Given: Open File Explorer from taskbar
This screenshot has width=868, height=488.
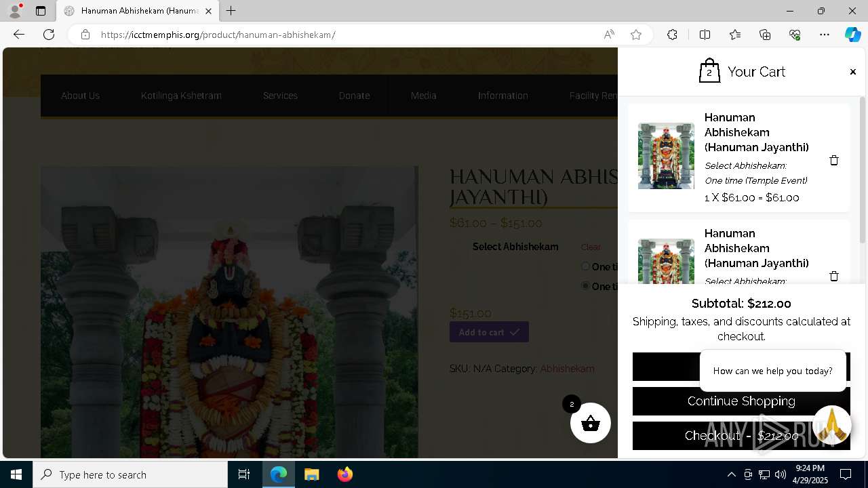Looking at the screenshot, I should tap(311, 474).
